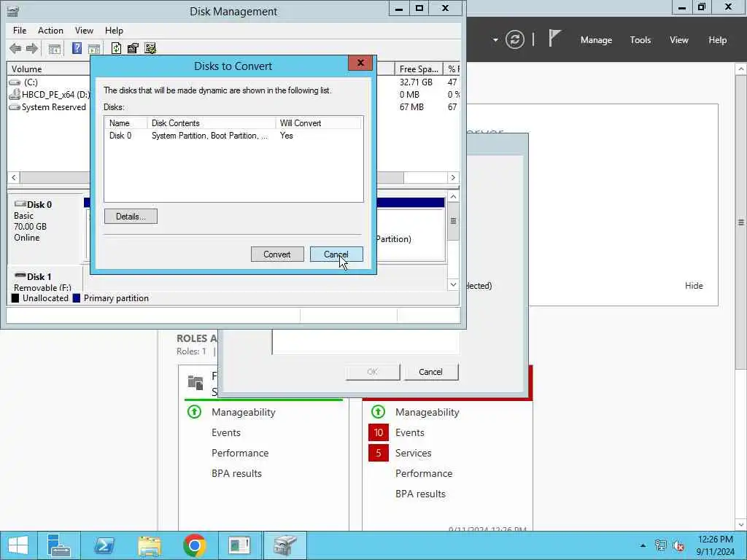Click Cancel in the background dialog
747x560 pixels.
click(430, 372)
